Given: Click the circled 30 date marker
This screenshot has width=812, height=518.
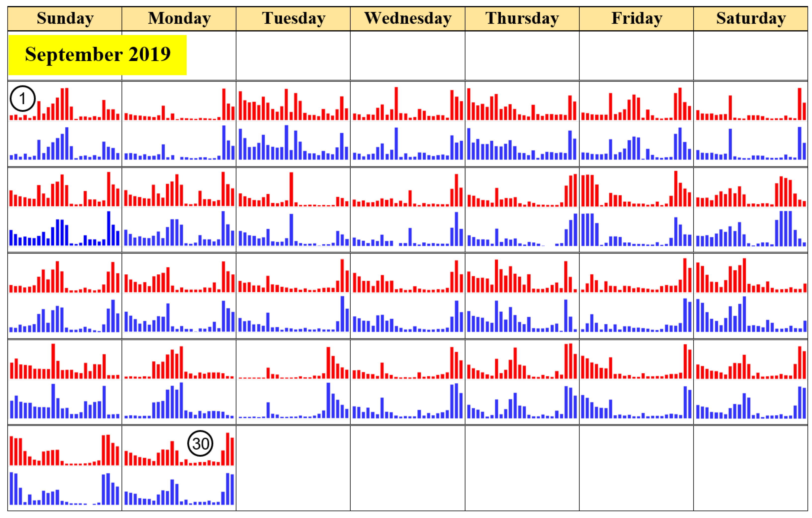Looking at the screenshot, I should tap(200, 444).
